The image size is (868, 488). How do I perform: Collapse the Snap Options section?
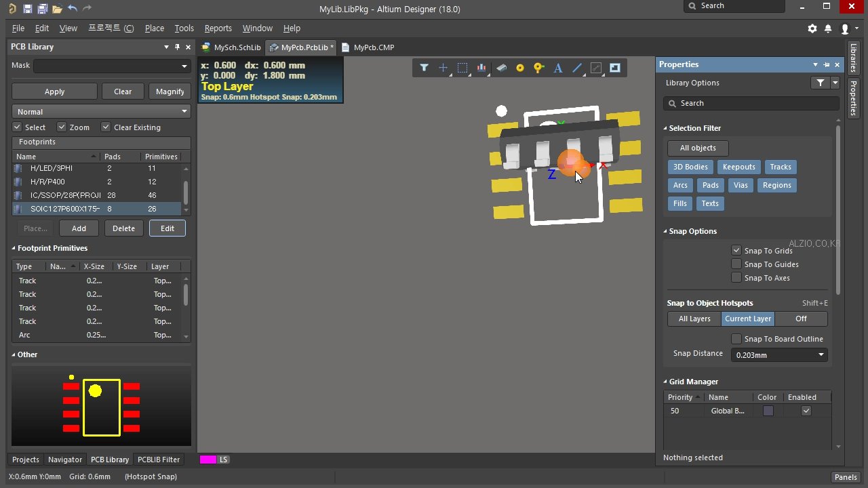point(665,231)
